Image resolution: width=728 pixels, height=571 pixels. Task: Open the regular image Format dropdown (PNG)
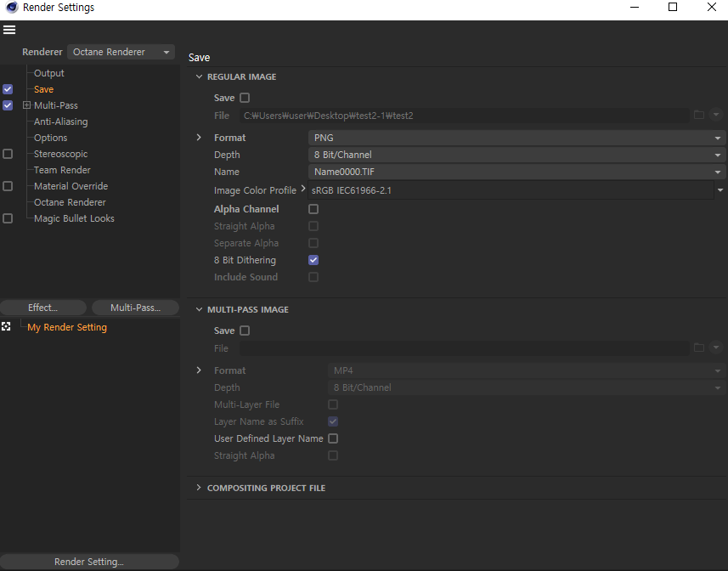pyautogui.click(x=516, y=138)
